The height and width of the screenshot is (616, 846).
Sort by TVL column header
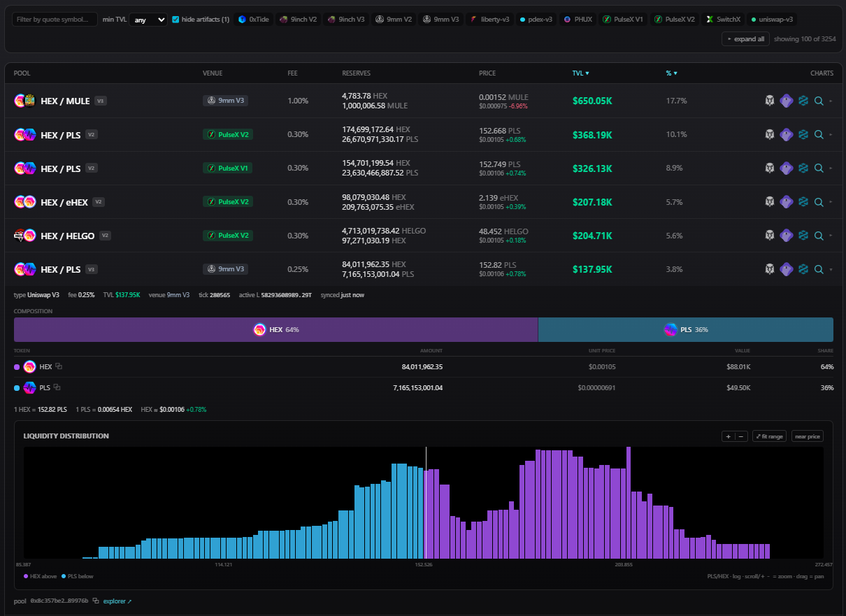pyautogui.click(x=580, y=73)
